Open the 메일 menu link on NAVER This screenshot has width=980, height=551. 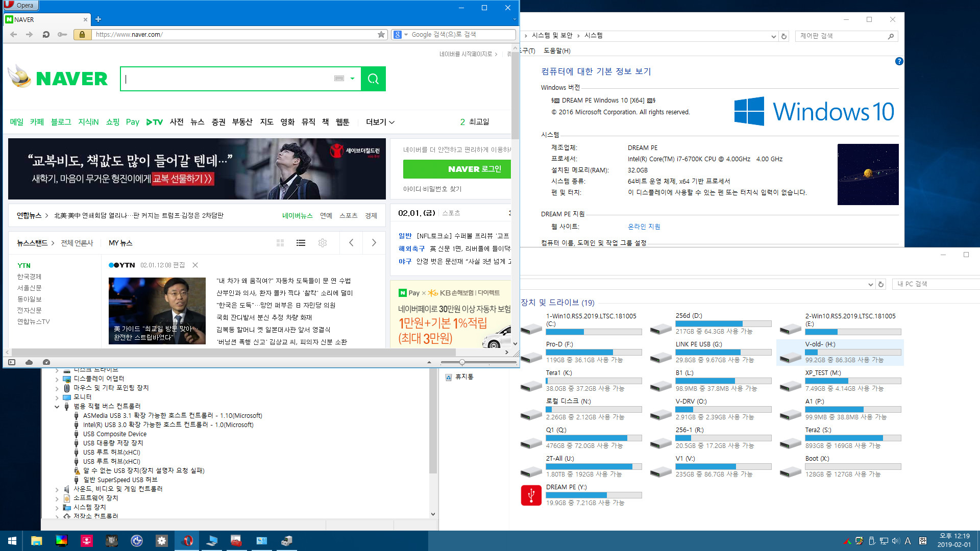coord(17,122)
